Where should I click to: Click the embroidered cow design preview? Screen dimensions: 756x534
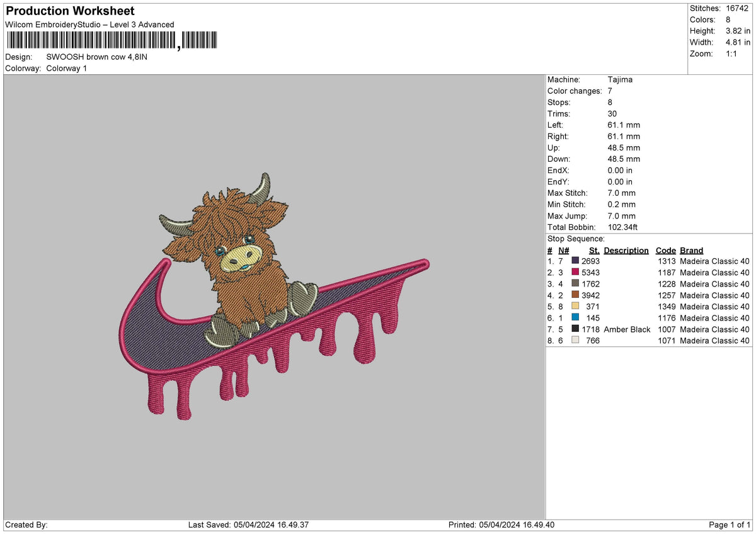coord(274,297)
